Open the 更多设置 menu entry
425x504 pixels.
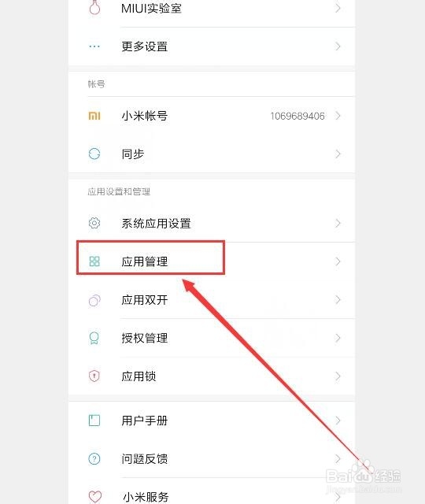pyautogui.click(x=212, y=46)
